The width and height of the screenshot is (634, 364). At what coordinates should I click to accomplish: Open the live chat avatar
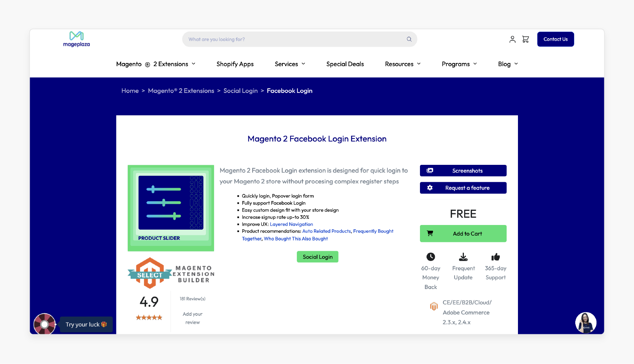point(586,323)
